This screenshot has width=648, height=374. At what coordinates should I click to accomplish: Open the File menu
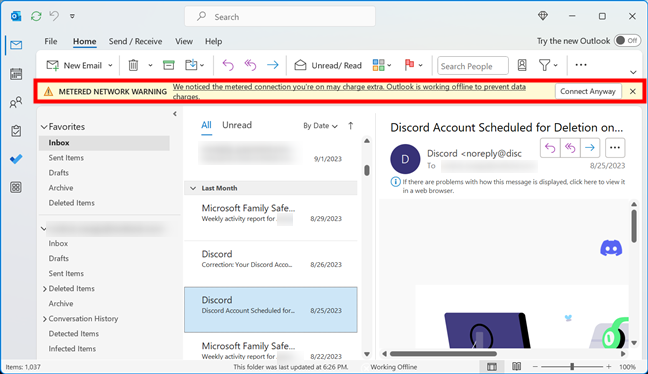click(51, 41)
